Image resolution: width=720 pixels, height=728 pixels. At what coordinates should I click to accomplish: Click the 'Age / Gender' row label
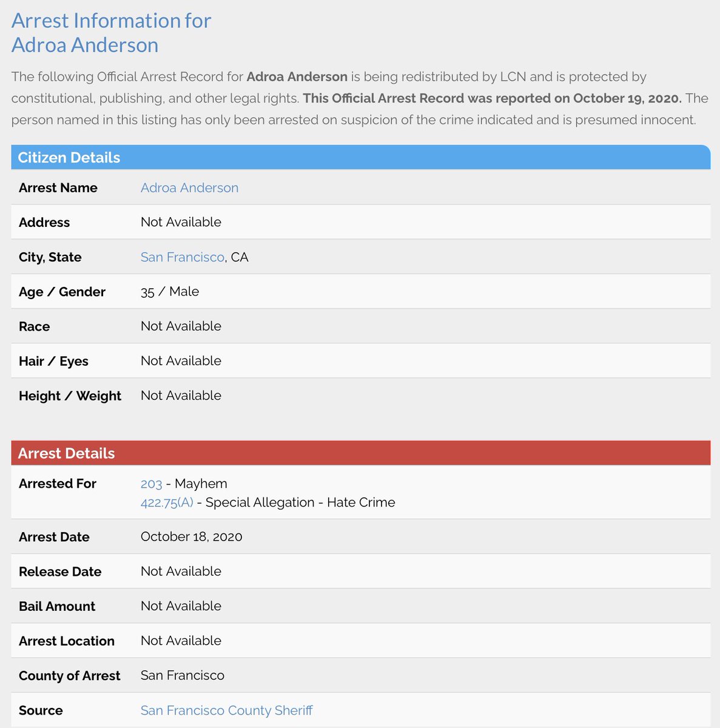[x=62, y=292]
